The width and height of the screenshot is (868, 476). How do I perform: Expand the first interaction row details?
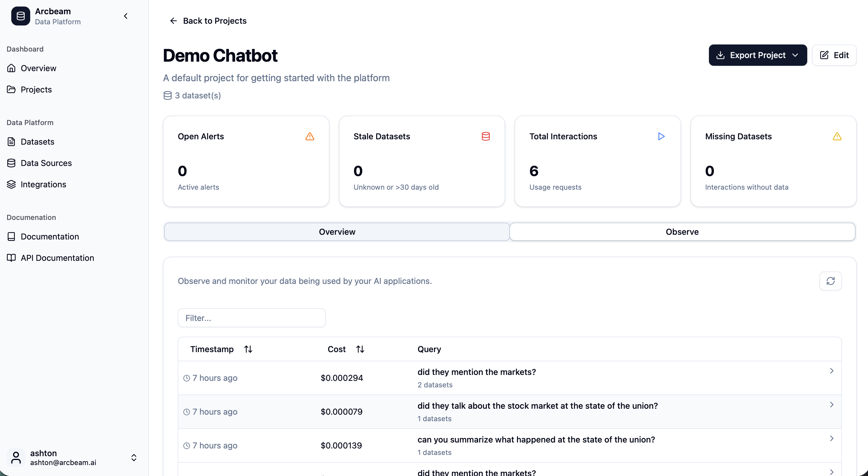click(832, 370)
